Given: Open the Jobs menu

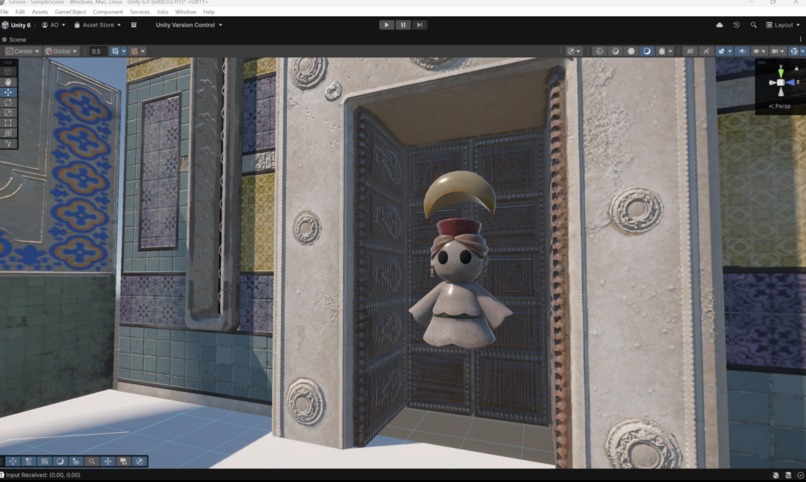Looking at the screenshot, I should 162,12.
